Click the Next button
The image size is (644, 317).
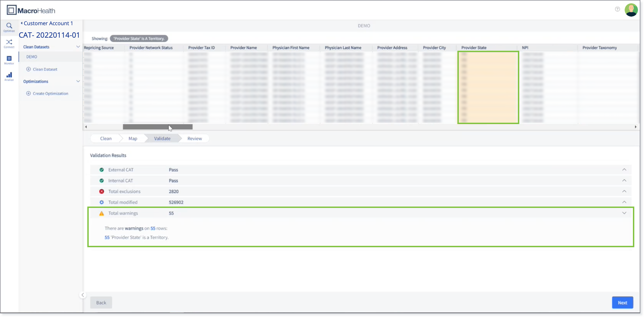[x=622, y=303]
